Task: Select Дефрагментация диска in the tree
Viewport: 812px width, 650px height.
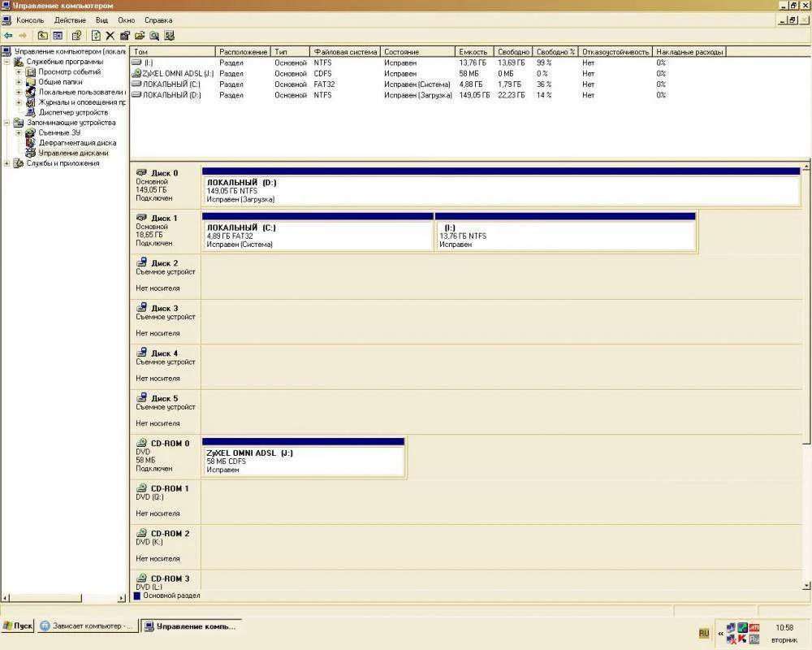Action: pyautogui.click(x=78, y=143)
